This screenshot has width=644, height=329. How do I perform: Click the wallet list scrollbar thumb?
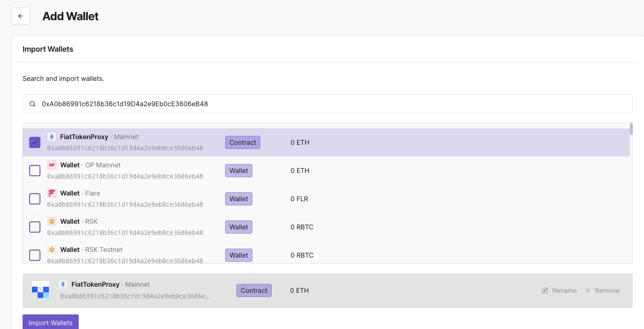tap(631, 128)
